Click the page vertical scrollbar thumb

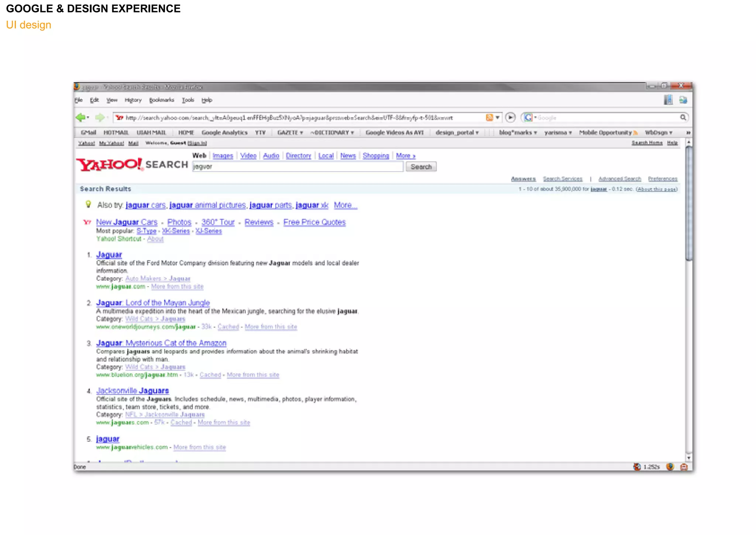click(x=689, y=203)
